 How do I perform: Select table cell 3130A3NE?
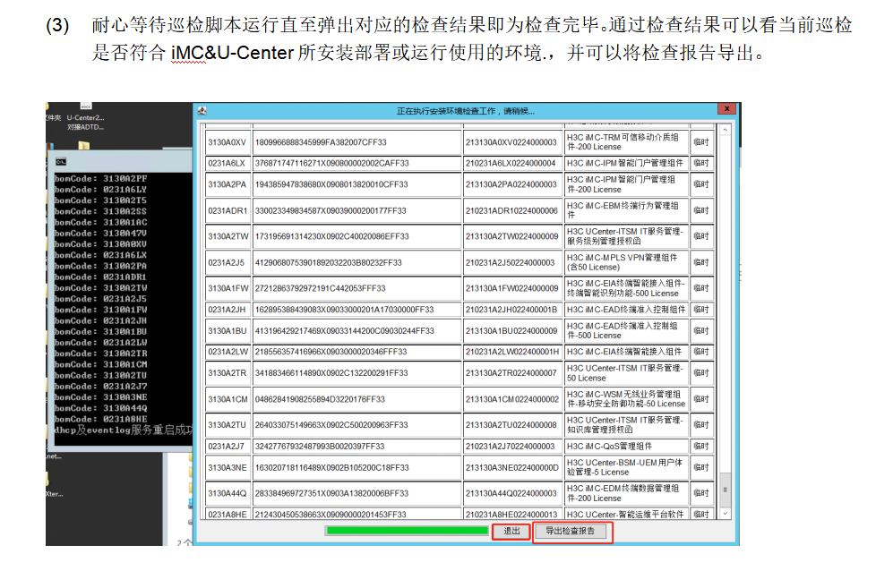tap(228, 467)
